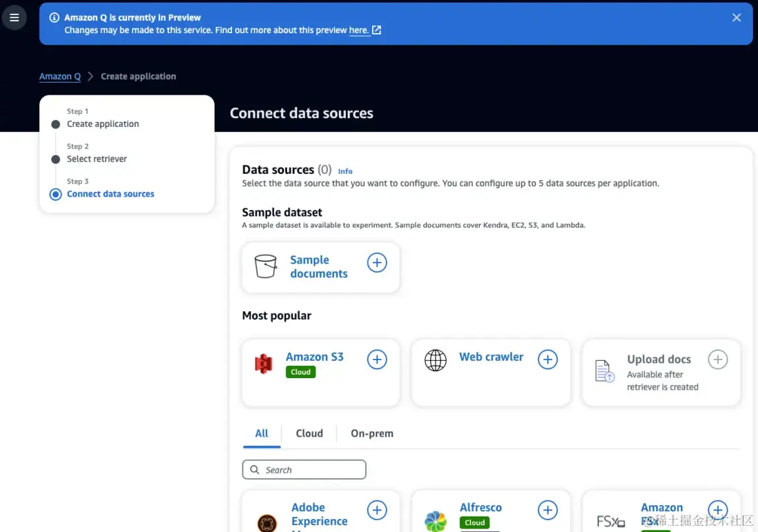758x532 pixels.
Task: Select the Upload docs title
Action: click(x=659, y=359)
